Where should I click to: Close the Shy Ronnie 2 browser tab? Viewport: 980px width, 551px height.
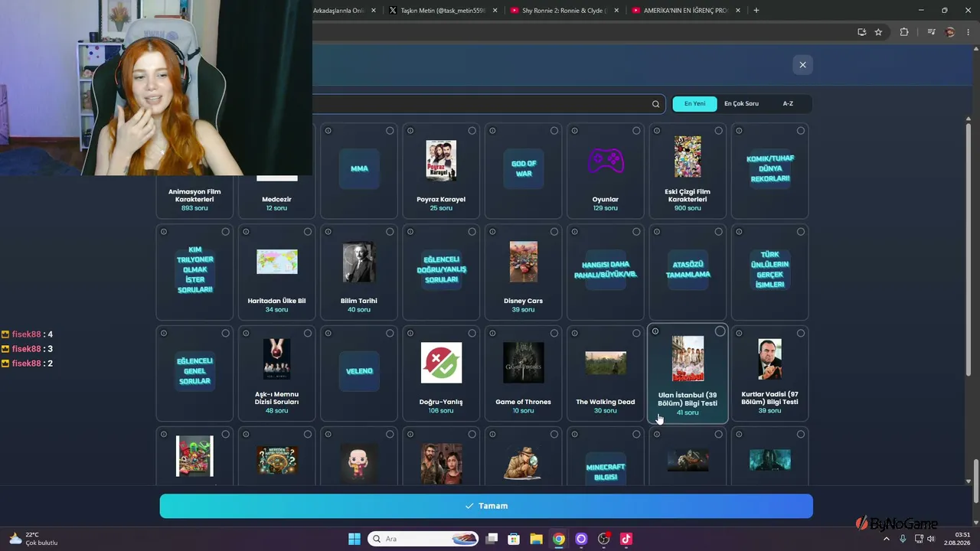616,11
